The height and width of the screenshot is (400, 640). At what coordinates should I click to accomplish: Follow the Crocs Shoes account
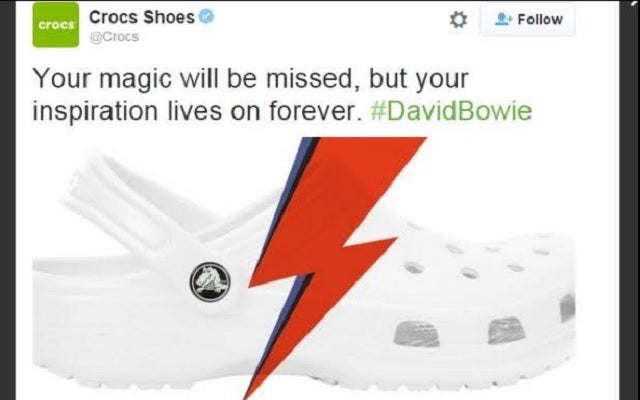tap(528, 19)
